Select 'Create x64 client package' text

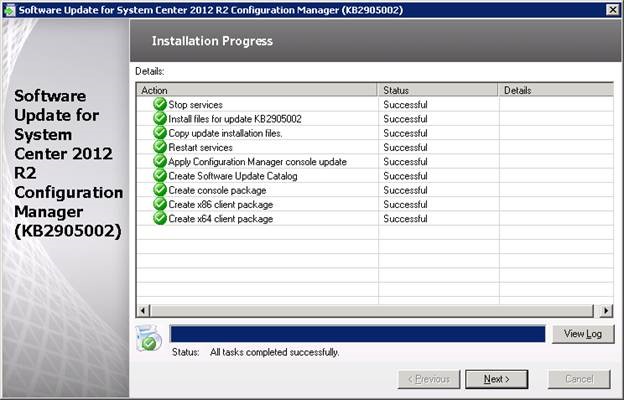(220, 219)
